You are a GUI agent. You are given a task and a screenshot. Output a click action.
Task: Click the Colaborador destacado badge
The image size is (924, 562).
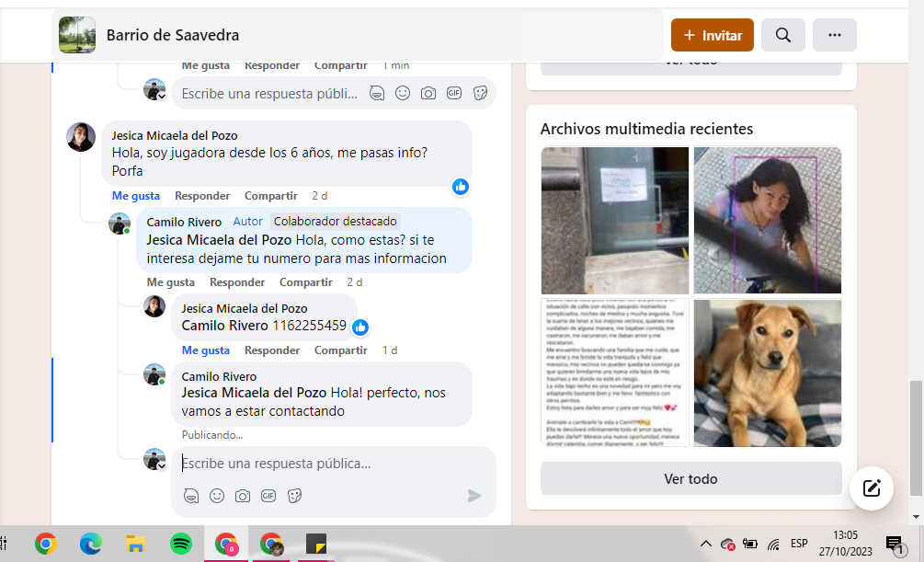click(x=336, y=221)
